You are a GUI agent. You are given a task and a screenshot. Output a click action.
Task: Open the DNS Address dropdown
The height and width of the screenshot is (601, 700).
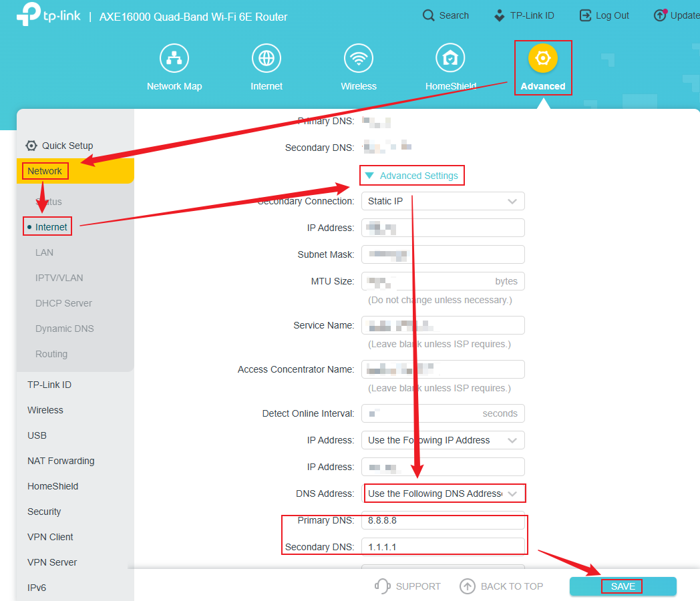click(x=445, y=493)
